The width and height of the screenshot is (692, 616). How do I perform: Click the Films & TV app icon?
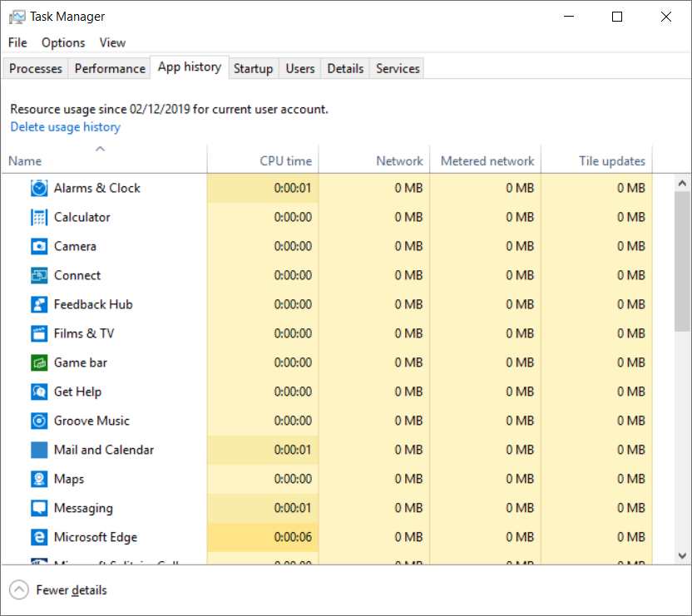[x=39, y=333]
